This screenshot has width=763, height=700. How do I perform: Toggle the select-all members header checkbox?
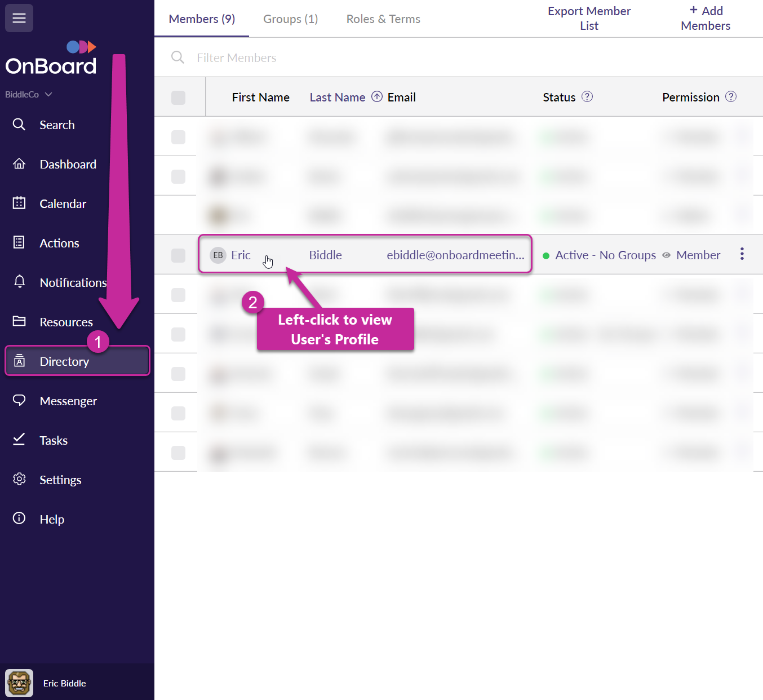[x=178, y=98]
